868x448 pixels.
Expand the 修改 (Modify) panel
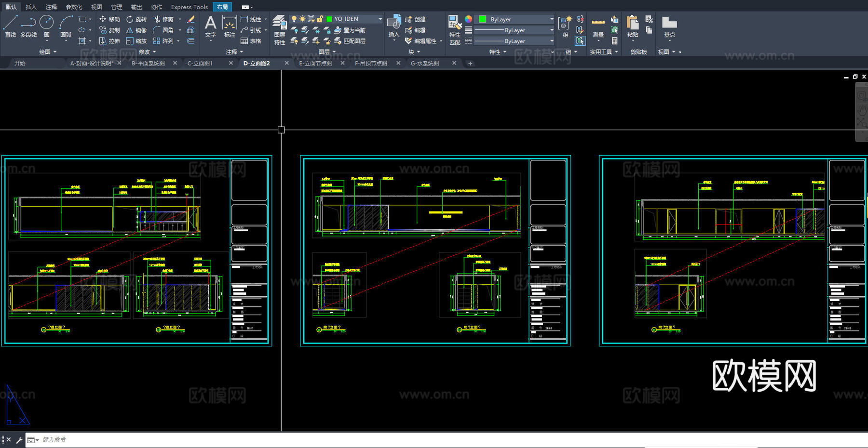[x=147, y=52]
